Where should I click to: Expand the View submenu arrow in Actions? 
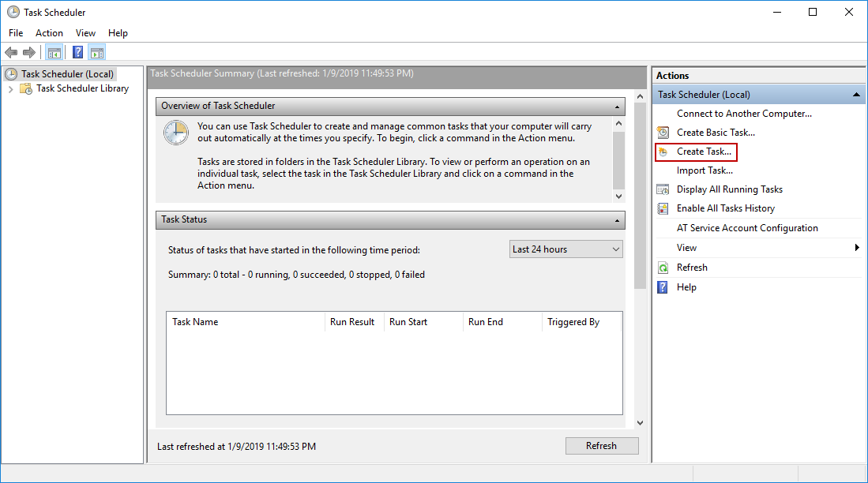coord(857,248)
